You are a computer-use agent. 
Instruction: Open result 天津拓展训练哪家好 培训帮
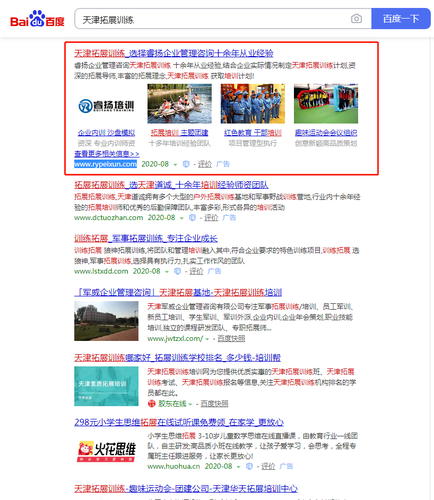pyautogui.click(x=177, y=358)
